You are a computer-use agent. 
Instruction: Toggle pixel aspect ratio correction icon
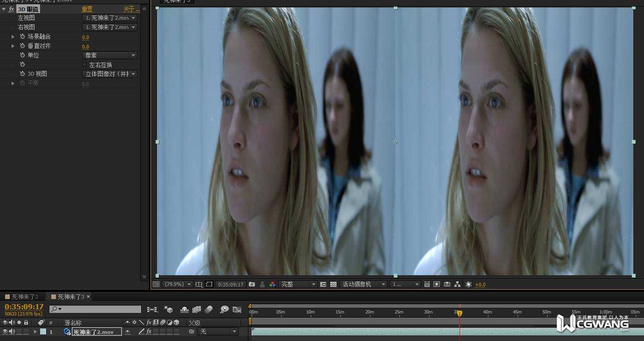426,284
